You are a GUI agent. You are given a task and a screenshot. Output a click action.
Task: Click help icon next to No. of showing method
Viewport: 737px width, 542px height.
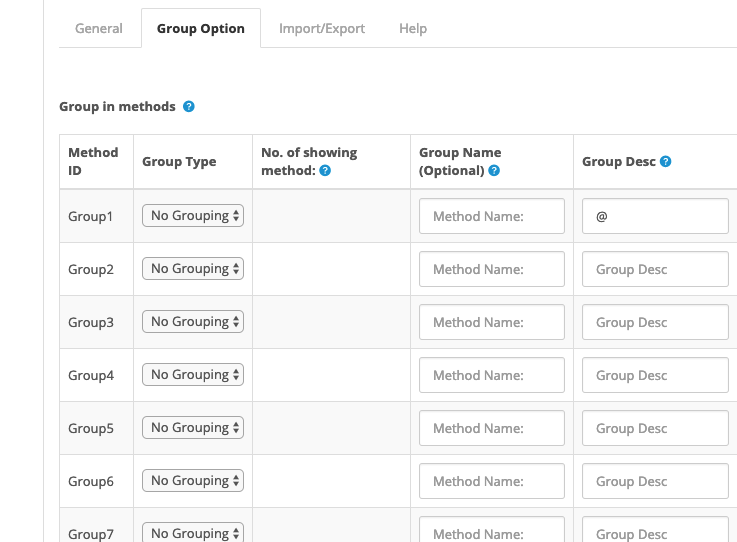pos(325,171)
